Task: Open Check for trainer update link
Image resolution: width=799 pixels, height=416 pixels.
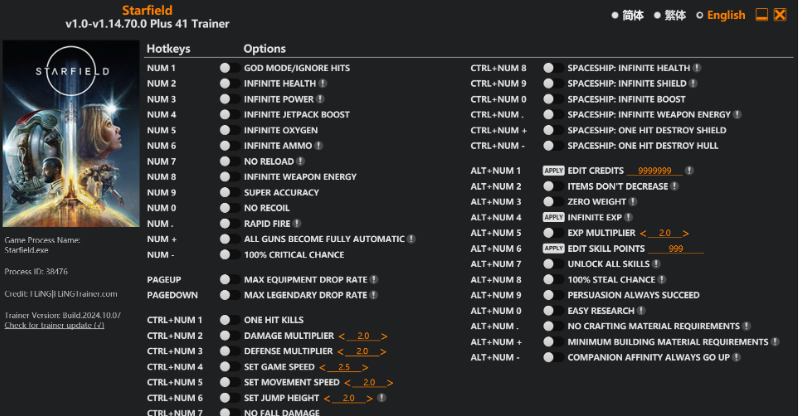Action: [x=54, y=325]
